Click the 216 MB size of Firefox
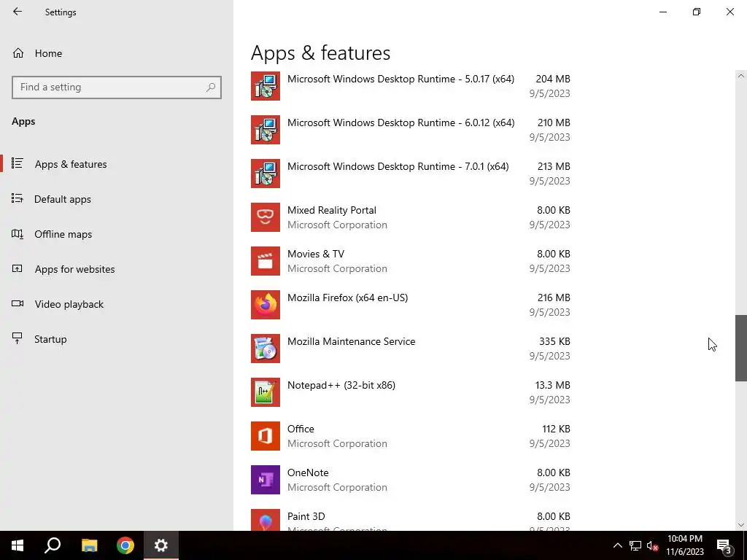Viewport: 747px width, 560px height. point(554,297)
